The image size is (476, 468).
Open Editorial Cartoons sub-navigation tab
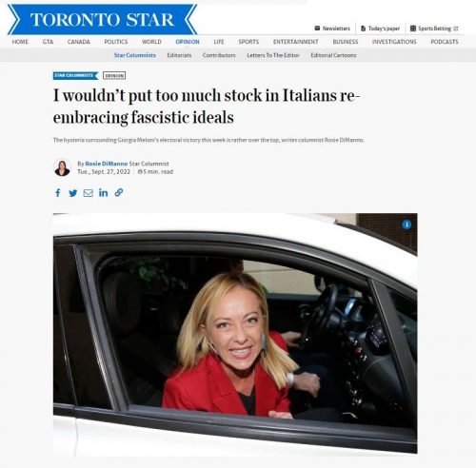[333, 55]
